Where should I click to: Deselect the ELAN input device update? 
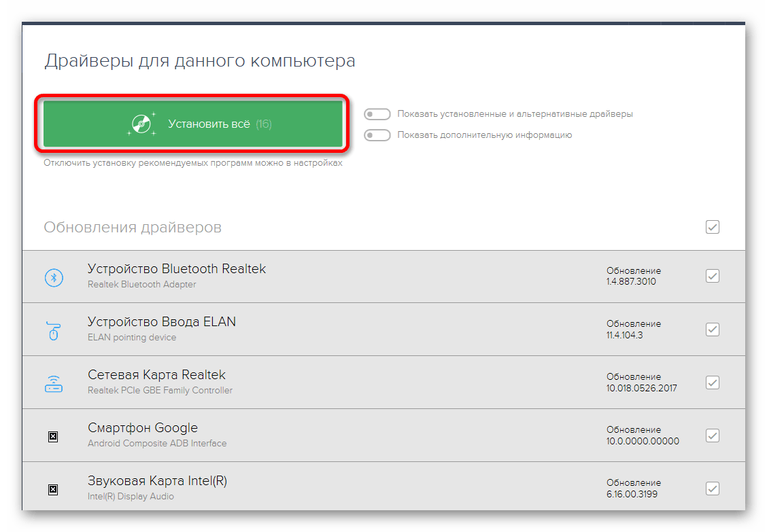tap(712, 330)
